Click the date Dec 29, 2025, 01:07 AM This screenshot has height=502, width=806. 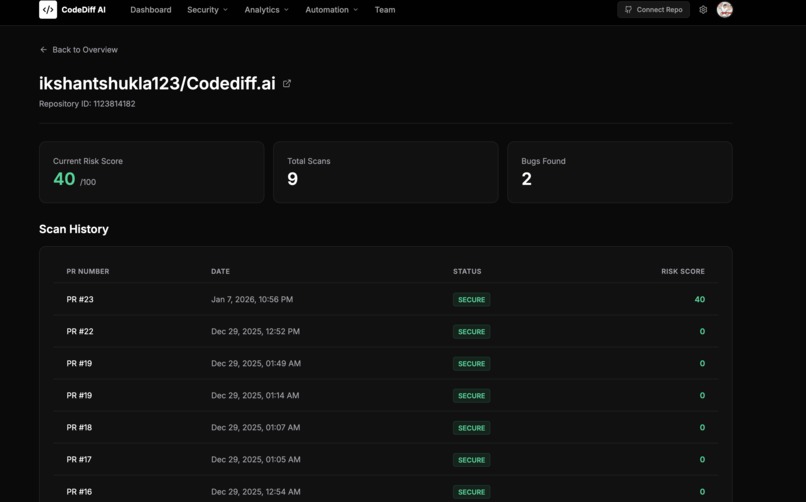(x=255, y=427)
